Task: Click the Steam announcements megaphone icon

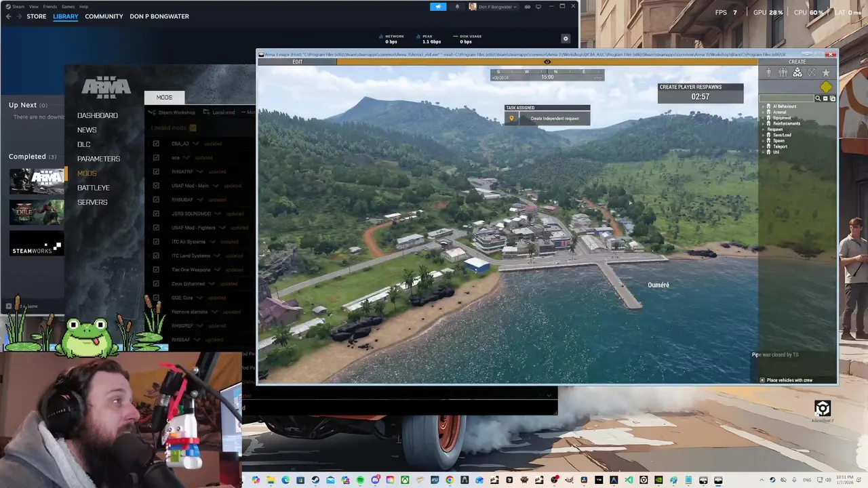Action: click(x=438, y=7)
